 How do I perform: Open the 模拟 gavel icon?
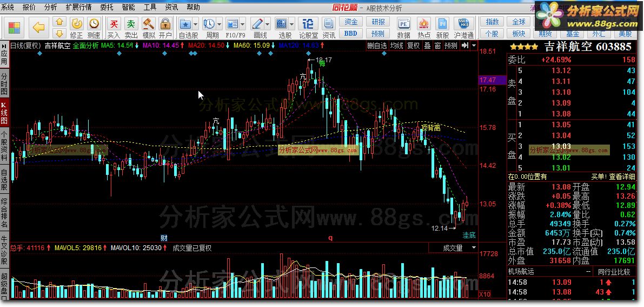pyautogui.click(x=149, y=23)
